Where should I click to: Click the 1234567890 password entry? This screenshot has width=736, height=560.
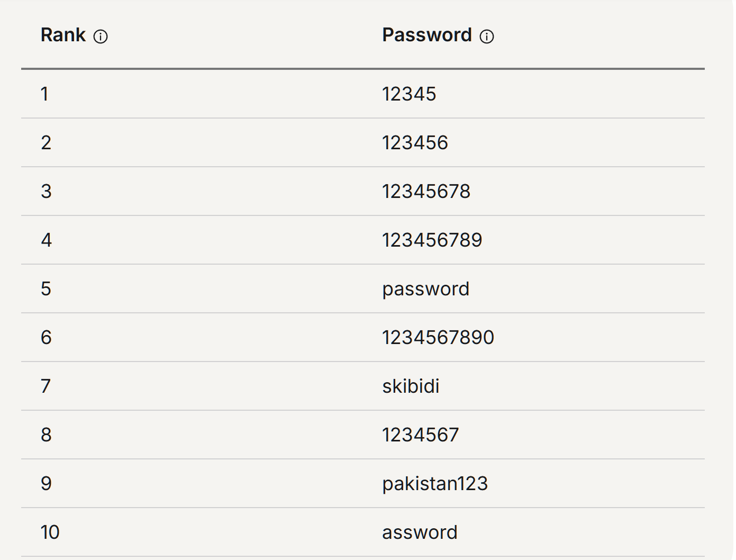click(x=438, y=338)
